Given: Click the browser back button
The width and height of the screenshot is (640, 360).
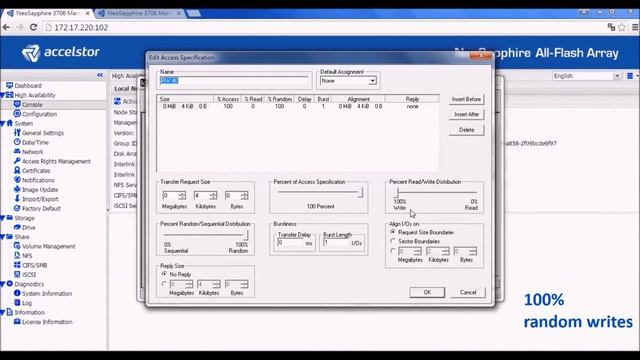Looking at the screenshot, I should [7, 27].
